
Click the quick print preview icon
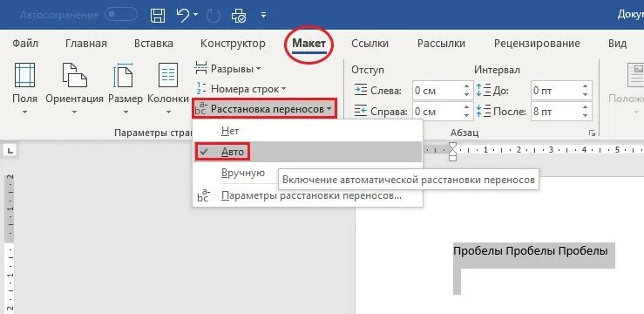click(239, 16)
